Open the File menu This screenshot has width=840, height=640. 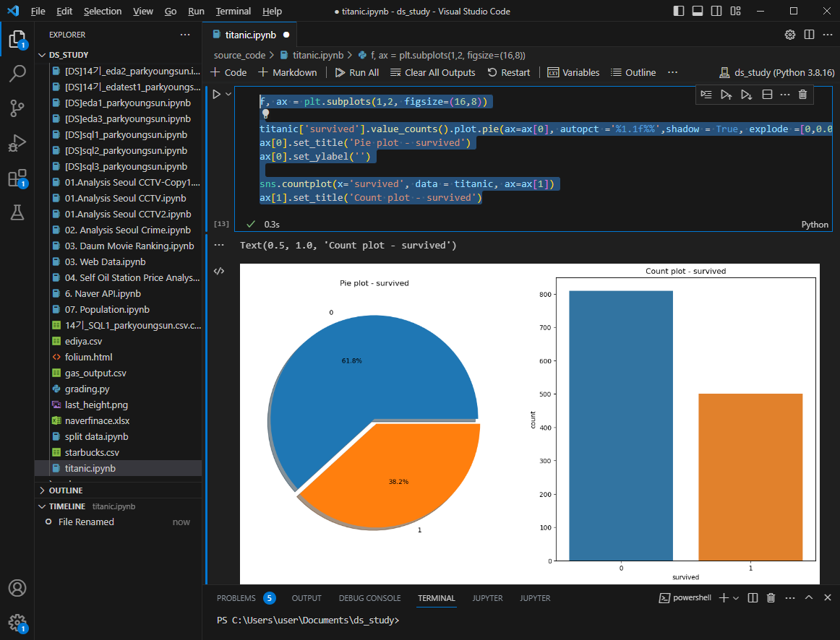coord(38,12)
